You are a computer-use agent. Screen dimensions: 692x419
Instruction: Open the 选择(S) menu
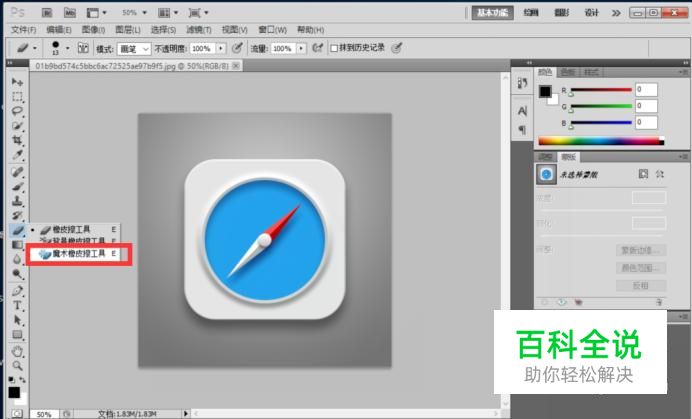(x=163, y=30)
